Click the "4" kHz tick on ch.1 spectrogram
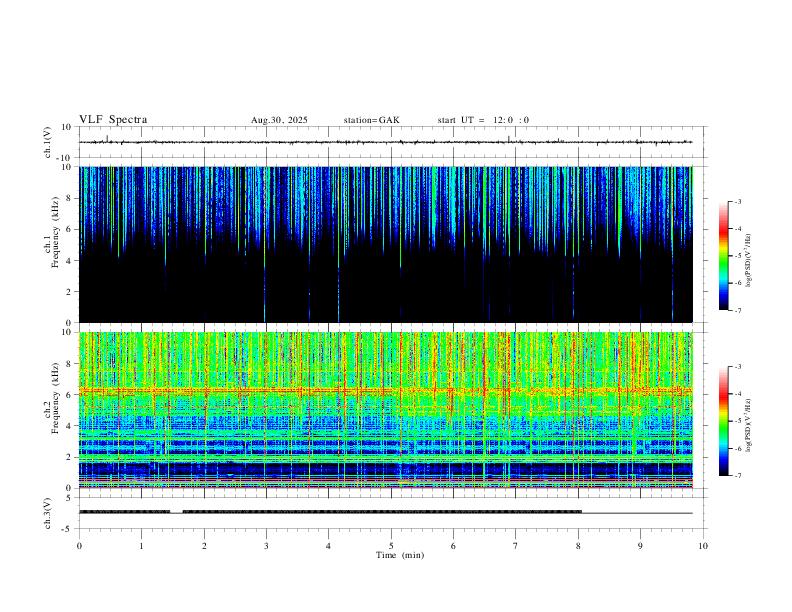This screenshot has width=792, height=612. pyautogui.click(x=70, y=260)
